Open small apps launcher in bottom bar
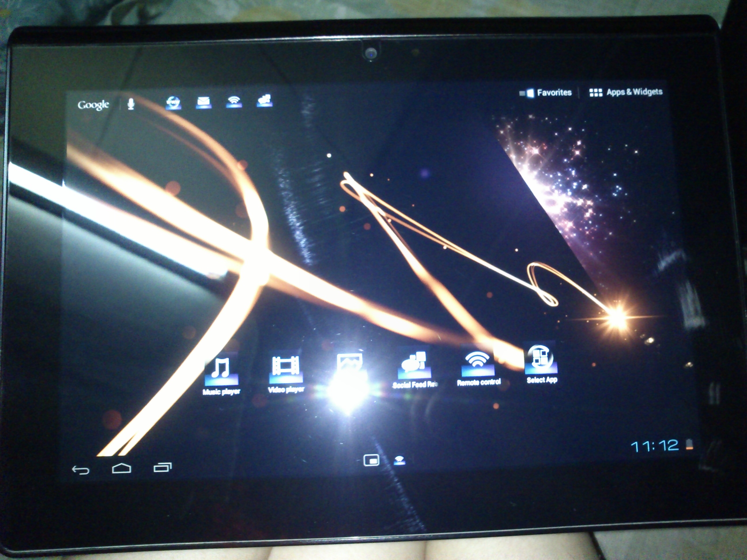 [x=371, y=460]
